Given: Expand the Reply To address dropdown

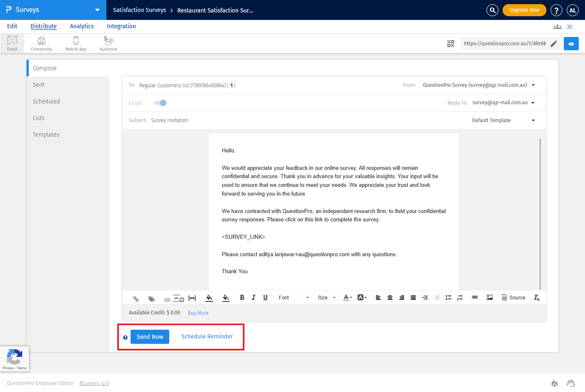Looking at the screenshot, I should pos(533,103).
